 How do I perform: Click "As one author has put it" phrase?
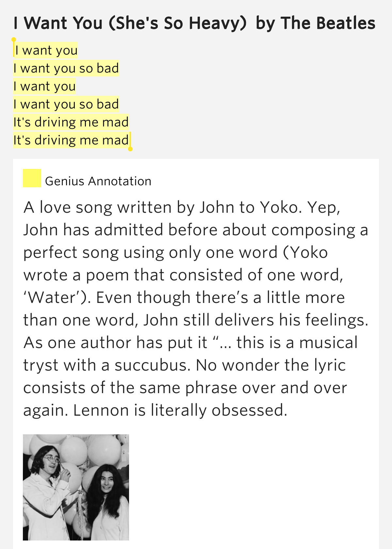115,342
